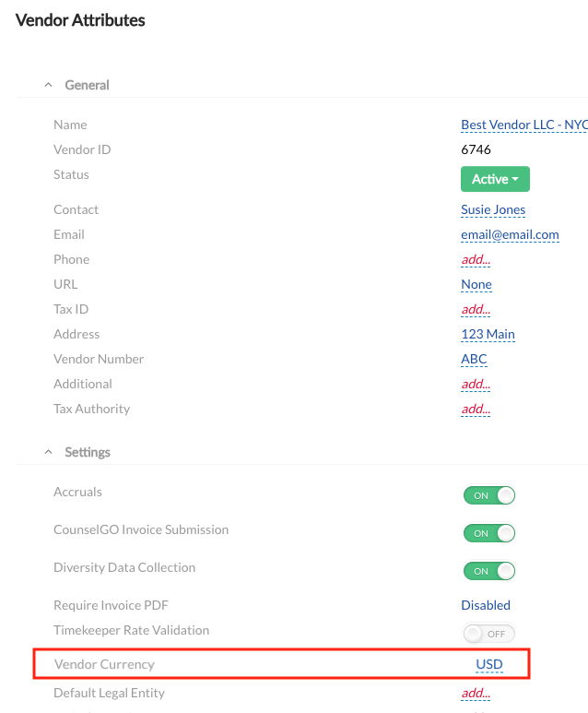Viewport: 588px width, 713px height.
Task: Edit the vendor name Best Vendor LLC
Action: 523,125
